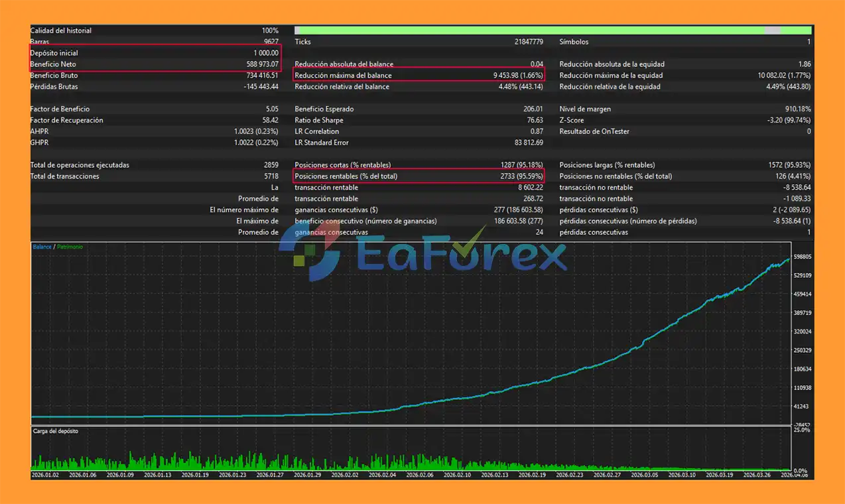Click the Factor de Beneficio value 5.05
Image resolution: width=845 pixels, height=504 pixels.
271,109
